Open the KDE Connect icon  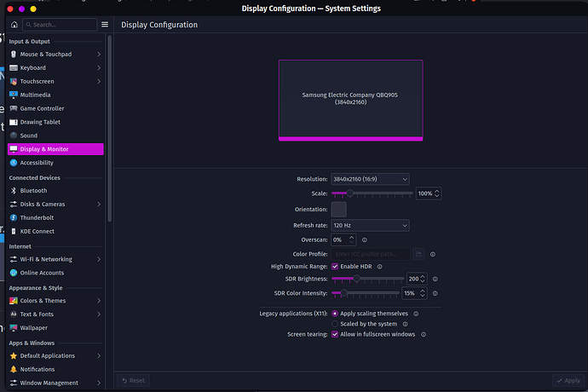[x=14, y=232]
